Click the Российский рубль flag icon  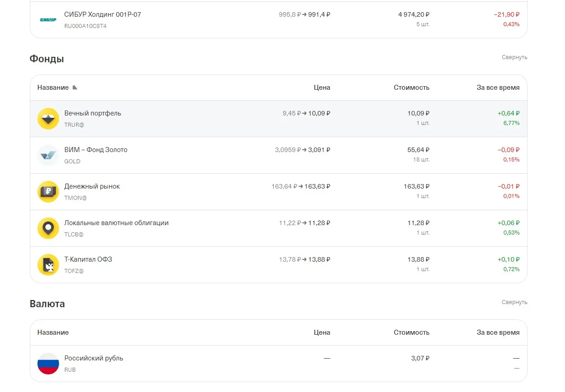[x=48, y=364]
